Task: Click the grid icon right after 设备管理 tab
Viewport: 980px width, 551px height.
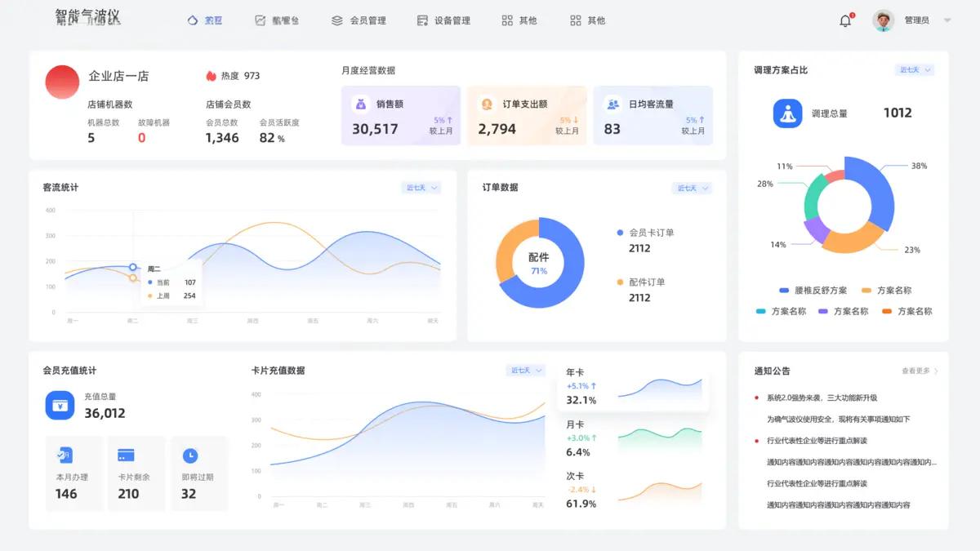Action: 507,20
